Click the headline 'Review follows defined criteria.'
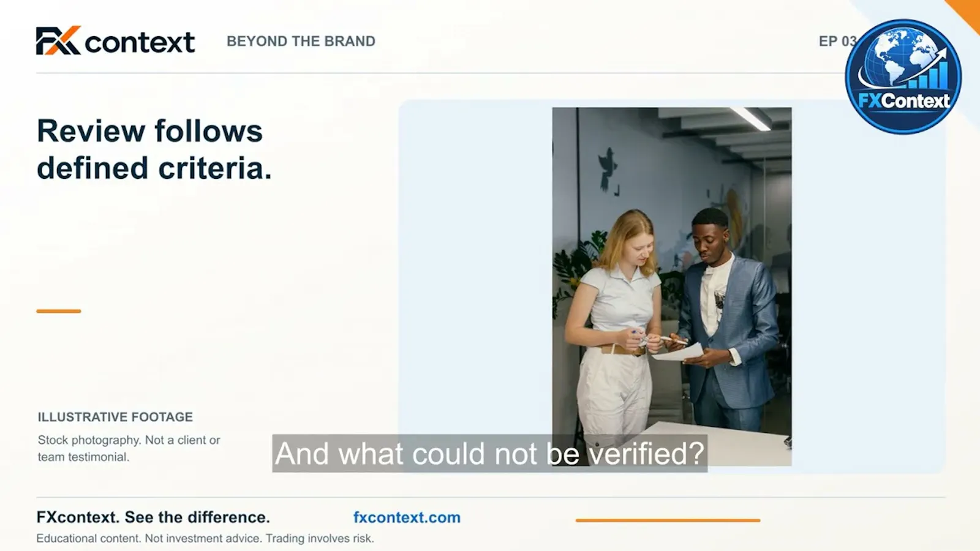 click(x=154, y=149)
